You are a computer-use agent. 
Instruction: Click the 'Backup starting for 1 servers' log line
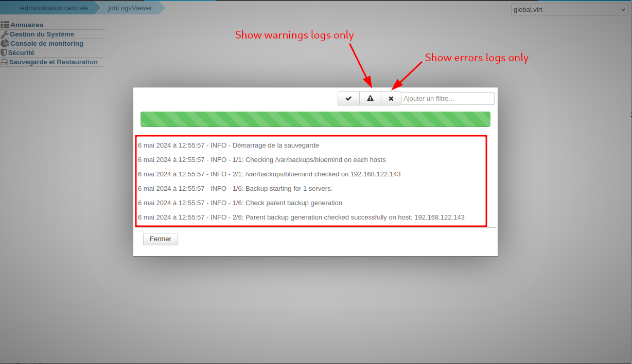click(x=235, y=189)
